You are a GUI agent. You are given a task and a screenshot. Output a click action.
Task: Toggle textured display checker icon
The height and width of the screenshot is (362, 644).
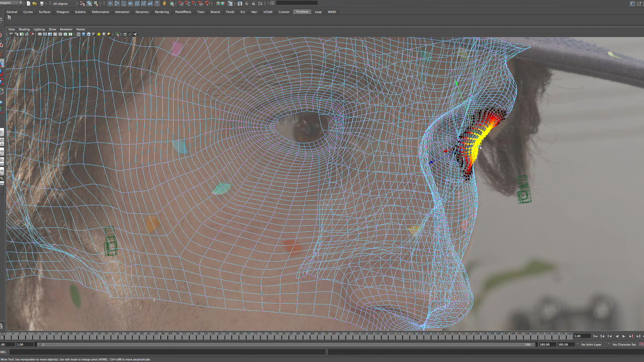tap(93, 34)
